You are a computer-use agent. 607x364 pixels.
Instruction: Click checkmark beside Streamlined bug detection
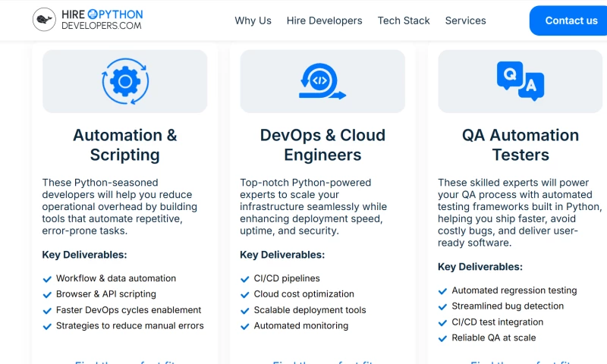(442, 307)
